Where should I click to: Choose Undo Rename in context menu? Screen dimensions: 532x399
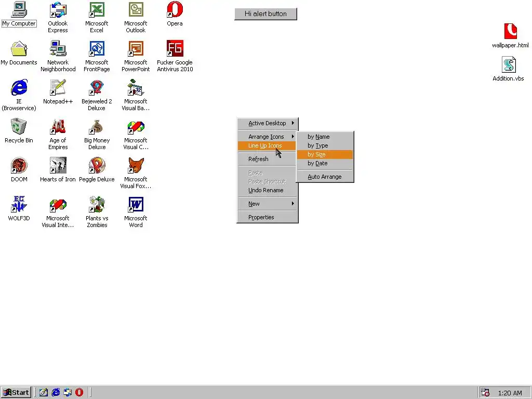[x=268, y=190]
